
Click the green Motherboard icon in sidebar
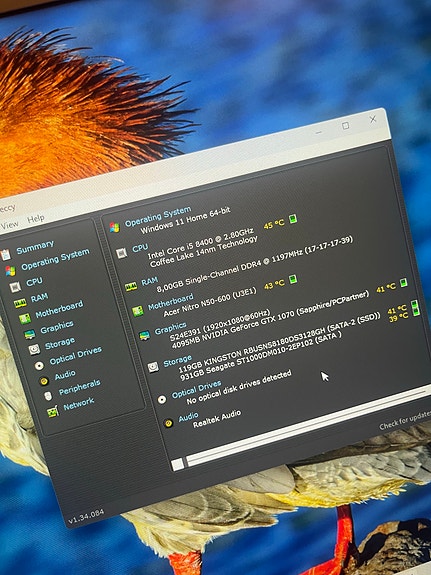point(25,318)
